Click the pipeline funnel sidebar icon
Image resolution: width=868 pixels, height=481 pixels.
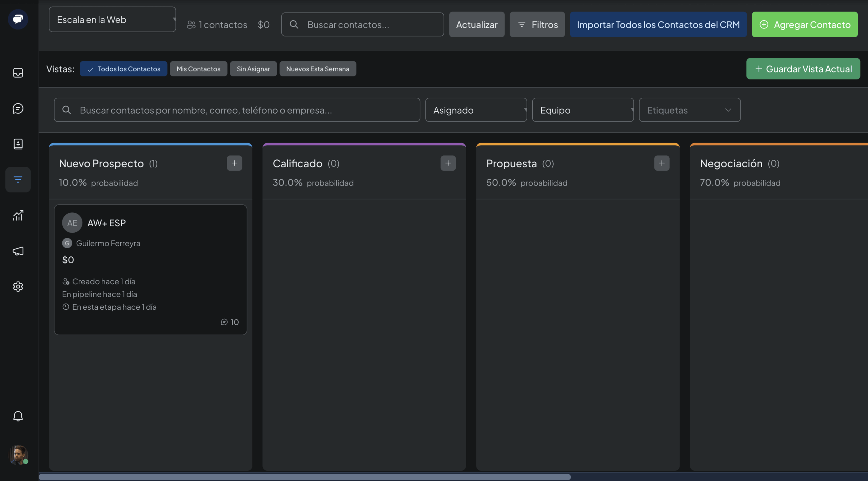[18, 179]
